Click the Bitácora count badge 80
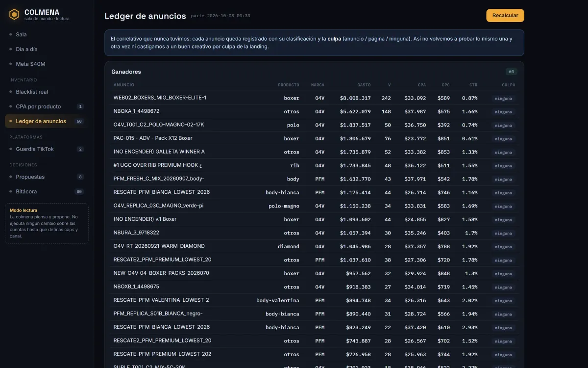 point(79,191)
